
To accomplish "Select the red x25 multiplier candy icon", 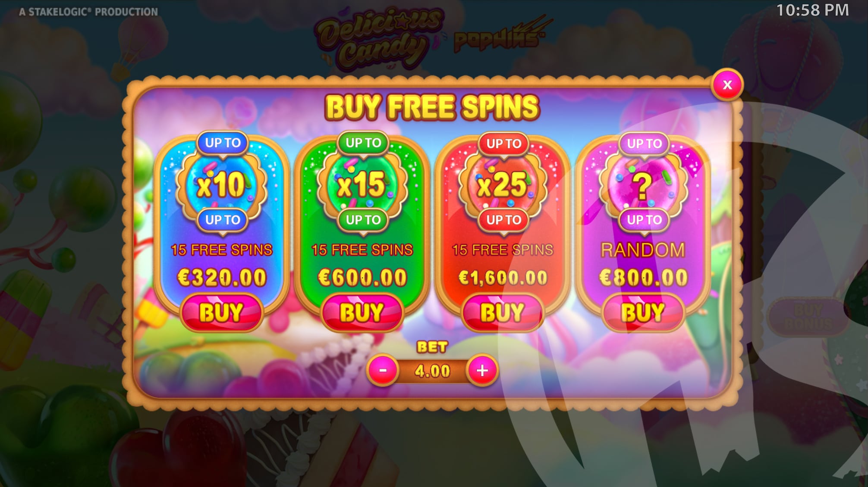I will pyautogui.click(x=503, y=185).
